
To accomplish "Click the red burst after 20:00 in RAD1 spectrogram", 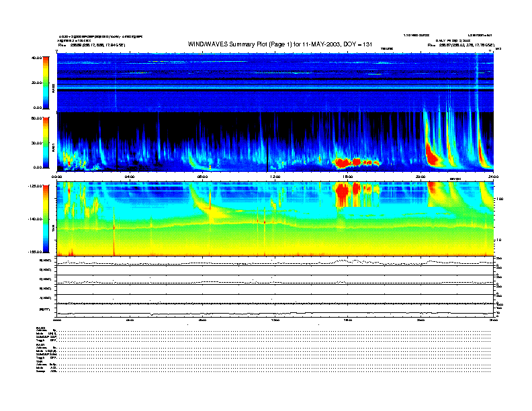I will pyautogui.click(x=431, y=156).
